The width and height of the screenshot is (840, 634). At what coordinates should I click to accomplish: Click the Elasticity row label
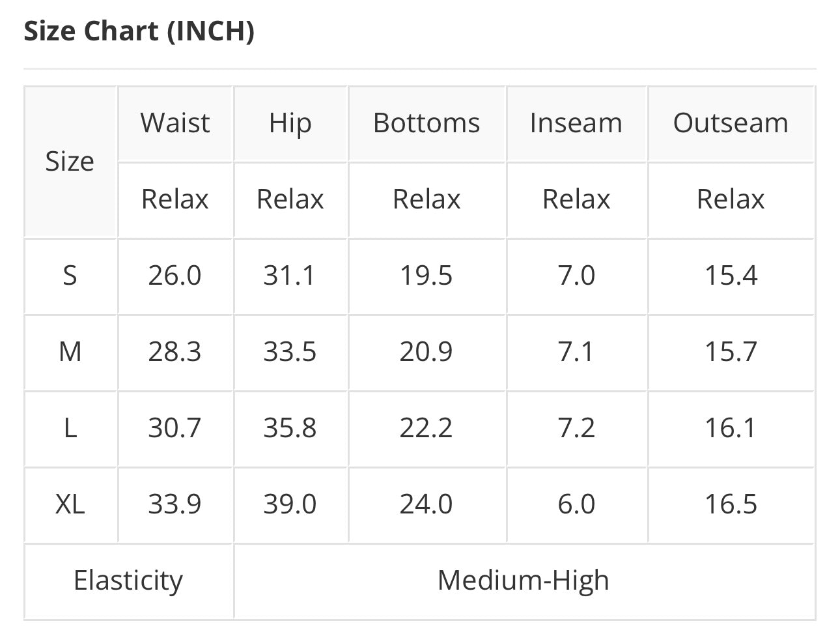[128, 581]
